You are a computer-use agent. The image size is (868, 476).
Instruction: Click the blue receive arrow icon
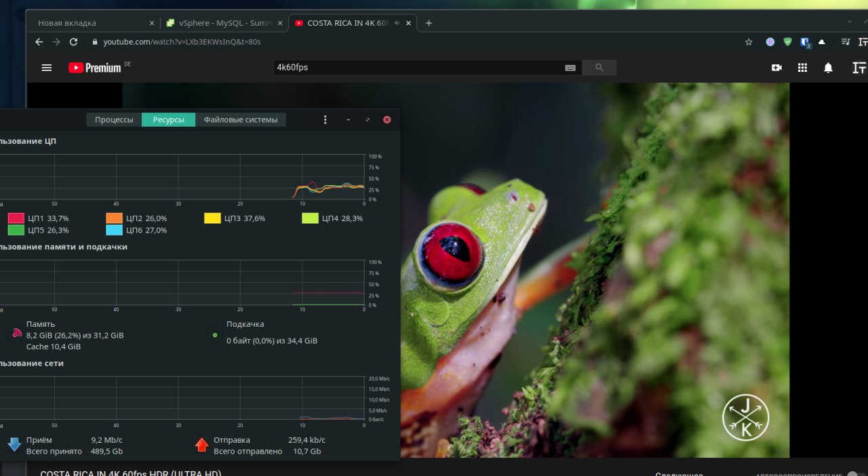tap(14, 445)
